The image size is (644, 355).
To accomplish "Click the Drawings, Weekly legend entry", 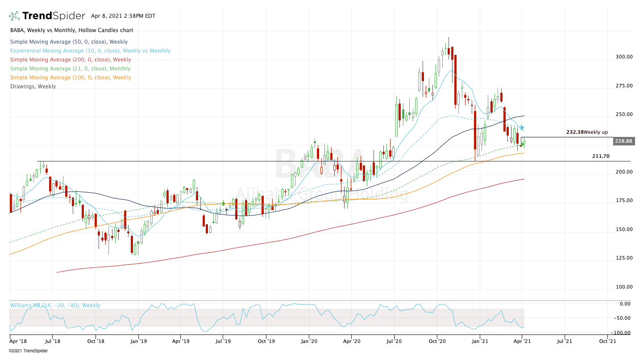I will (33, 87).
